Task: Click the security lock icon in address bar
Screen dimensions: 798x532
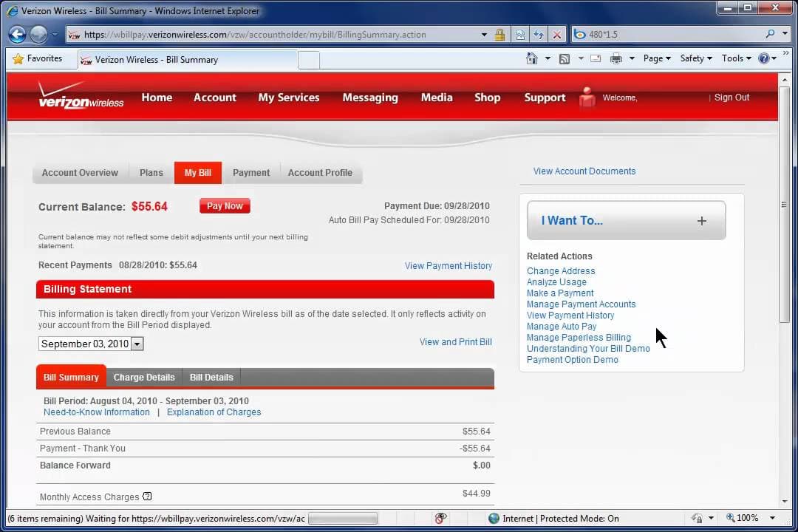Action: 499,35
